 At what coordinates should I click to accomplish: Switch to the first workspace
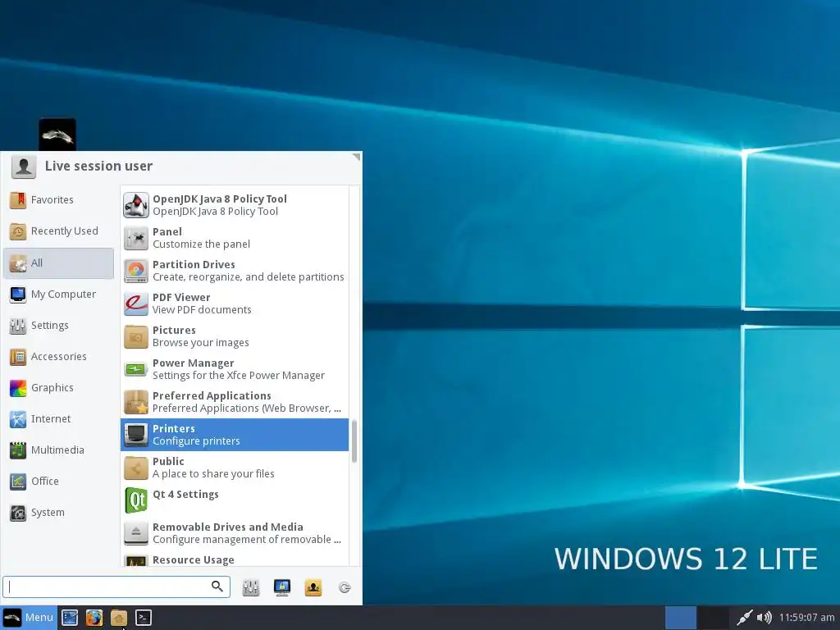[680, 618]
